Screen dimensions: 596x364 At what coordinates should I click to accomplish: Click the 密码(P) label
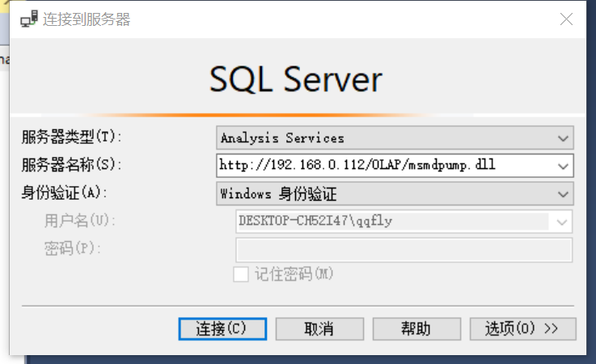[72, 248]
